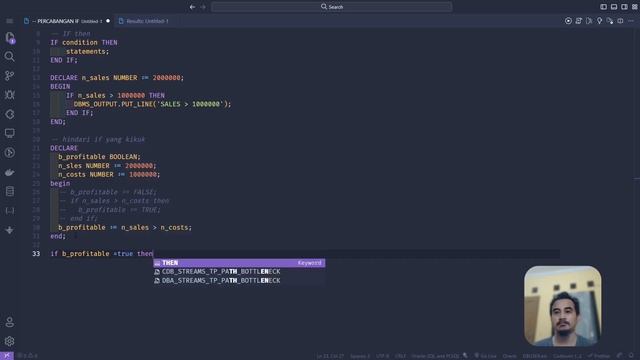Click the 'n_costs NUMBER := 1000000;' line
This screenshot has width=640, height=360.
109,174
